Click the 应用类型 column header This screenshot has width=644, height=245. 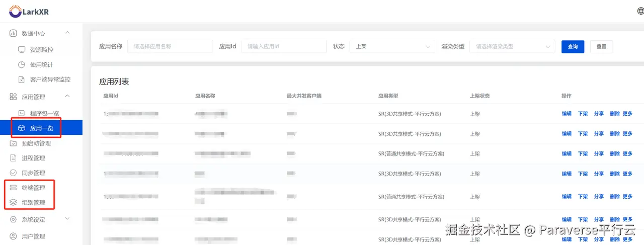pyautogui.click(x=388, y=96)
